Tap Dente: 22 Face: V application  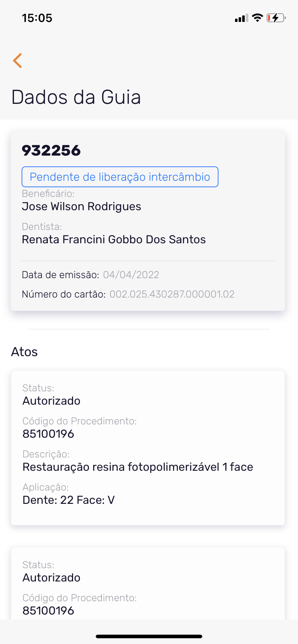coord(68,500)
